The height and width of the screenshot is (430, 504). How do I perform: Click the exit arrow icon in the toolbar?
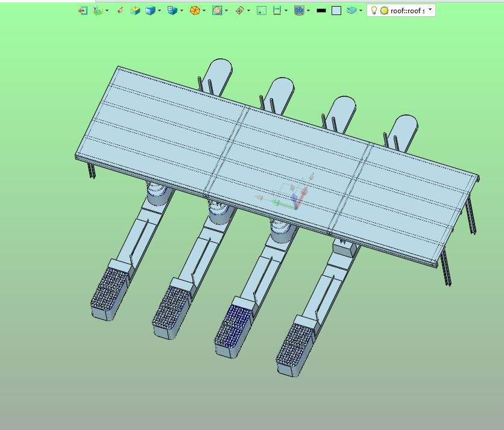[83, 11]
